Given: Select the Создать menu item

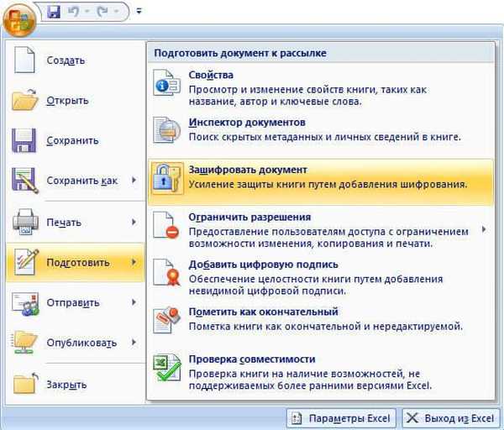Looking at the screenshot, I should coord(76,60).
